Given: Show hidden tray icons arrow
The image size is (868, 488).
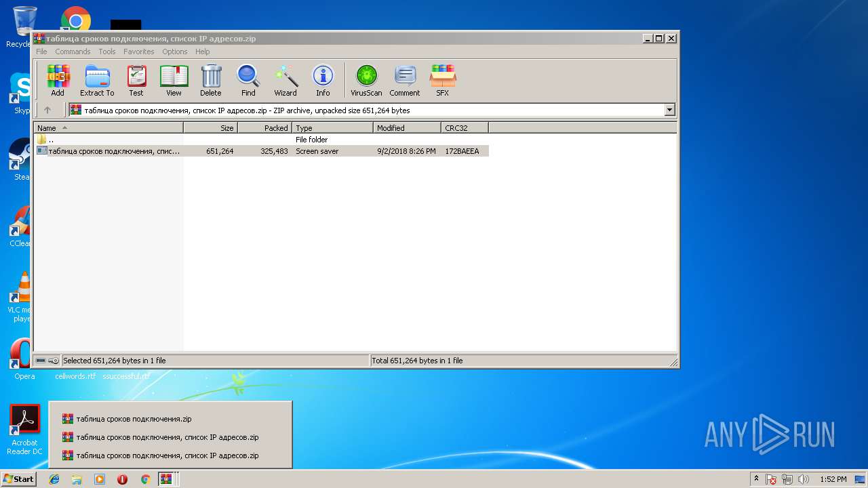Looking at the screenshot, I should [756, 479].
